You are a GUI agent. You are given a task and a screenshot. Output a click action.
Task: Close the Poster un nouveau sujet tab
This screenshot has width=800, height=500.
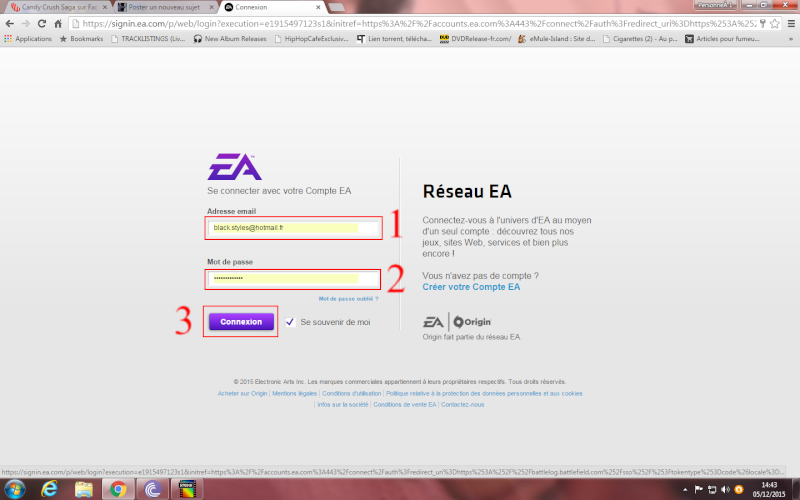pyautogui.click(x=211, y=7)
